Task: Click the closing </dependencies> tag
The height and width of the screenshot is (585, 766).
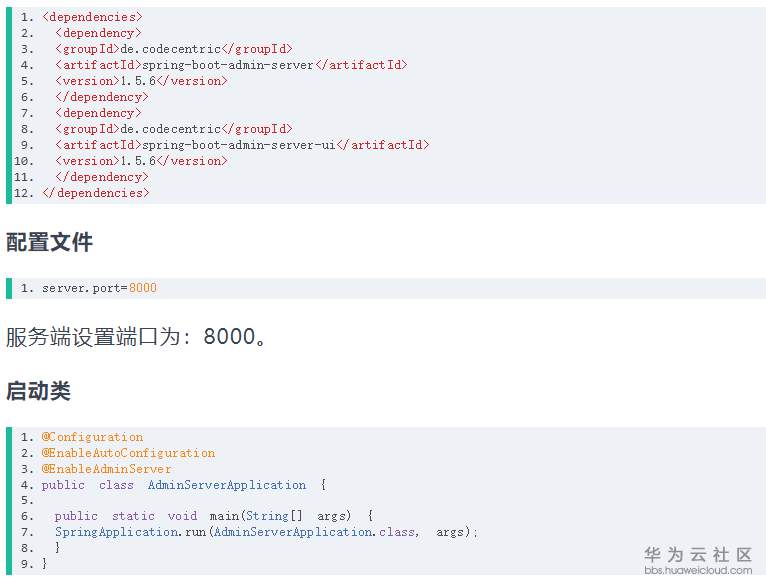Action: coord(96,193)
